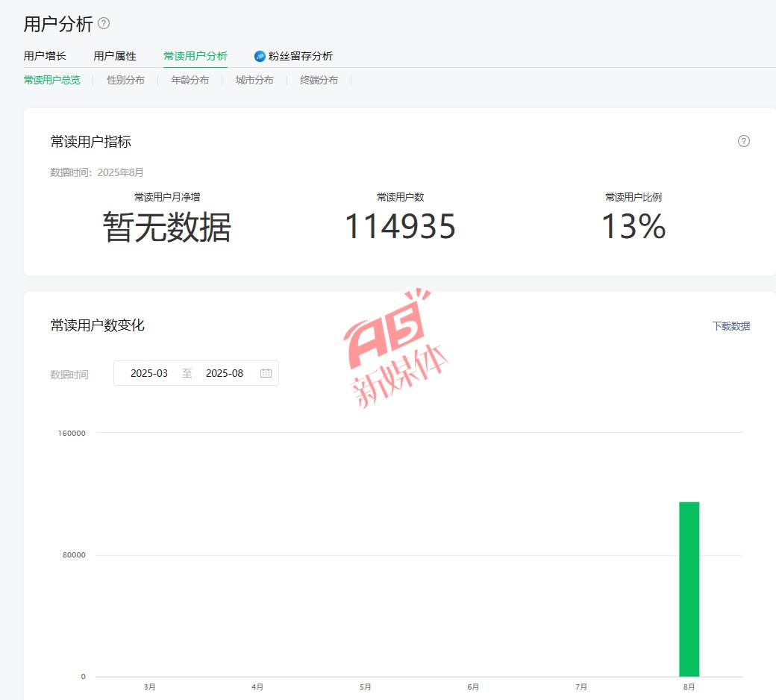
Task: Click the 下载数据 link
Action: [x=730, y=326]
